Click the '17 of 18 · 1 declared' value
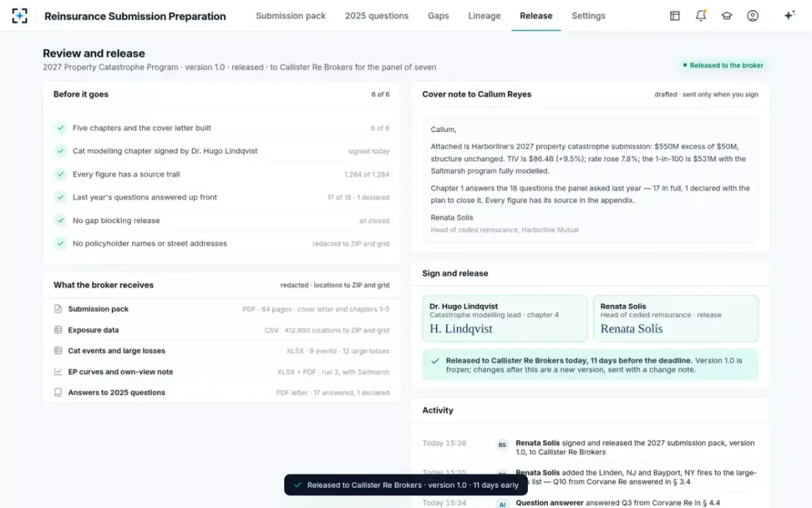The width and height of the screenshot is (812, 508). pos(359,198)
